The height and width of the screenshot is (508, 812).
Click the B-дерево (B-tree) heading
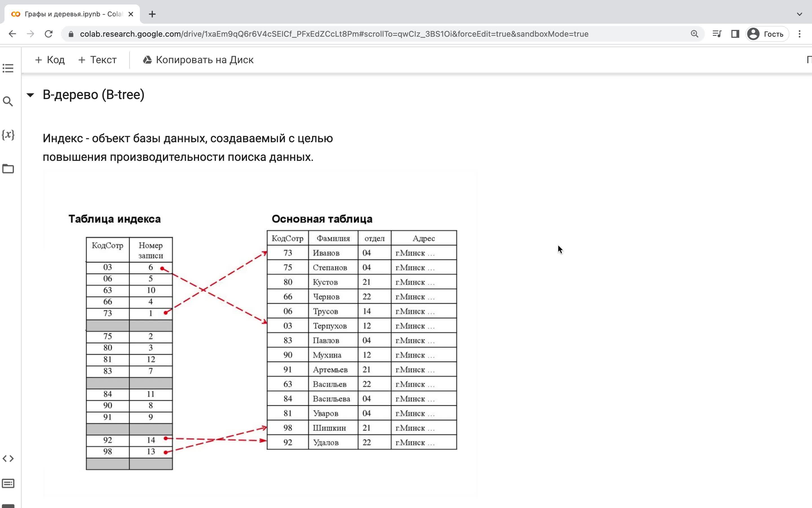click(x=94, y=95)
